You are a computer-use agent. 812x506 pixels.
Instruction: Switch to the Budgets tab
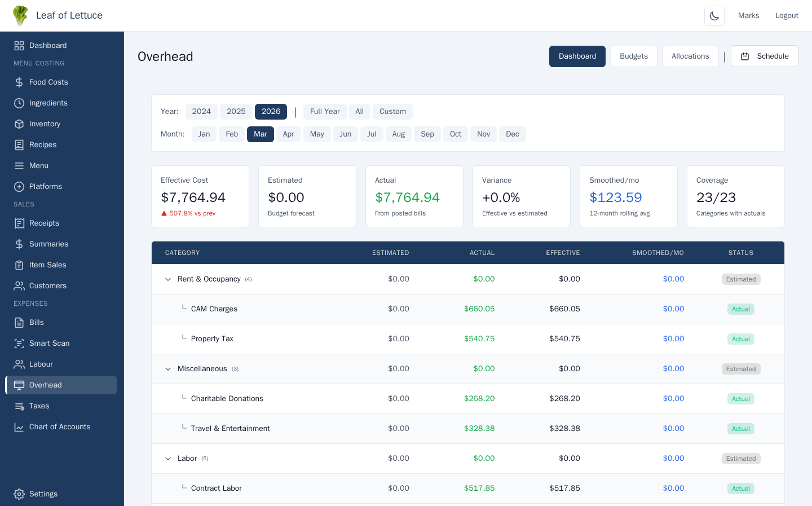(x=633, y=56)
